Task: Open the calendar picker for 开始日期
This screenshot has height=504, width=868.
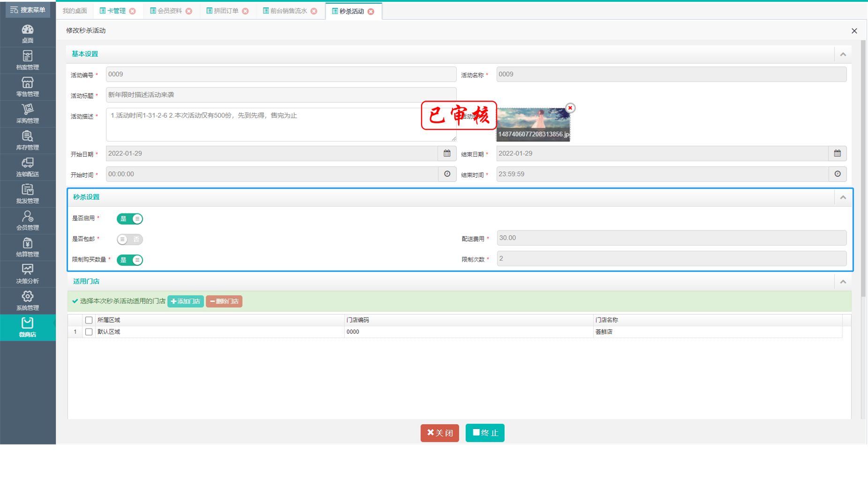Action: coord(447,153)
